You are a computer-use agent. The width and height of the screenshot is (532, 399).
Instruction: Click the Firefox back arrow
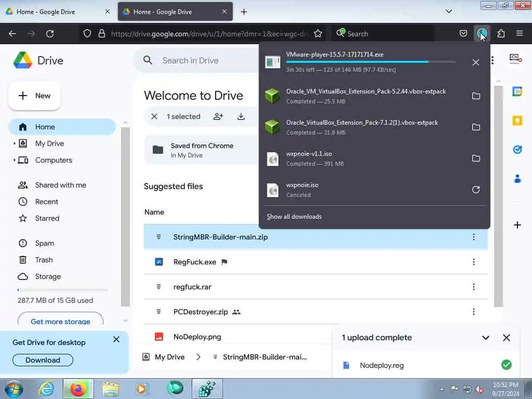tap(12, 34)
